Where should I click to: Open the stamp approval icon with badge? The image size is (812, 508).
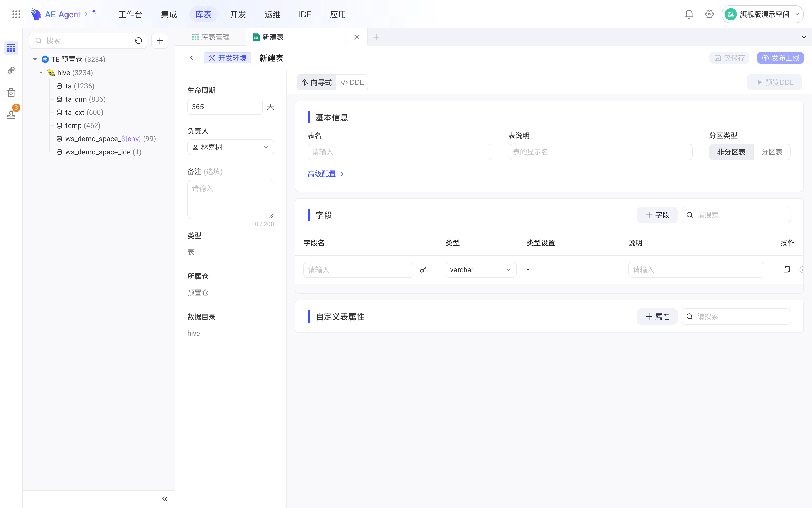click(11, 115)
